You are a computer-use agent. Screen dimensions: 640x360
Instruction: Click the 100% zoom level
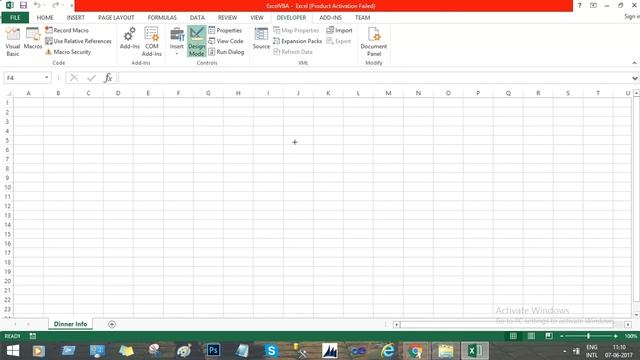click(x=630, y=336)
